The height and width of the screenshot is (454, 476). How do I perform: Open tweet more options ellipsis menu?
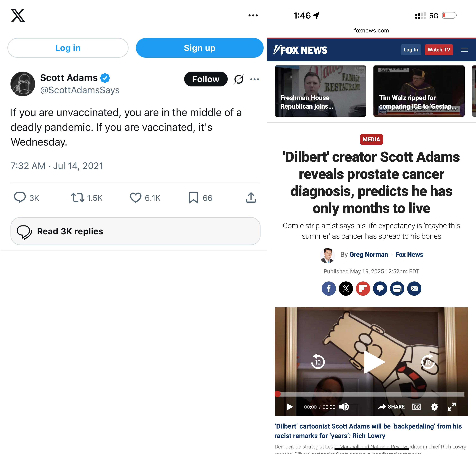tap(254, 79)
